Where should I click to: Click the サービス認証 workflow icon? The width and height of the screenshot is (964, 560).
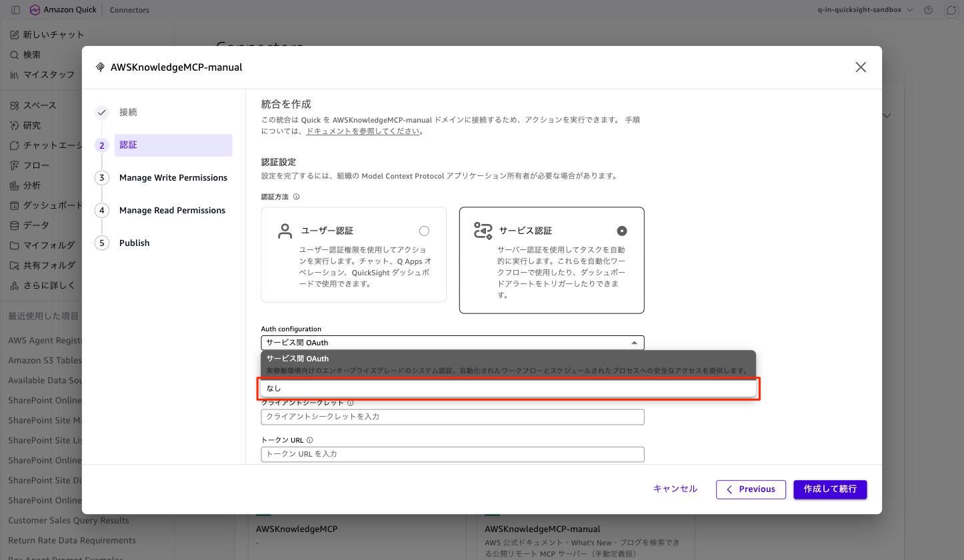(483, 231)
